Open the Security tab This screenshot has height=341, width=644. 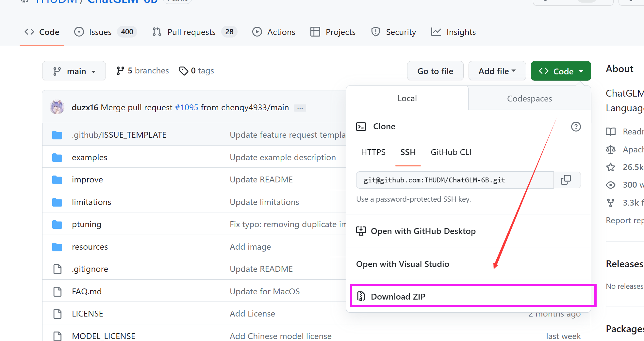click(x=393, y=32)
